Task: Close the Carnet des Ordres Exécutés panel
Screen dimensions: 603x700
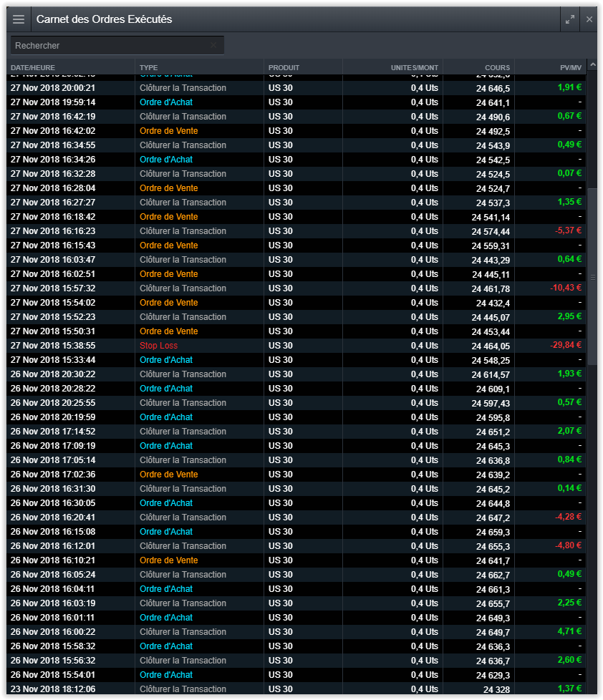Action: (589, 19)
